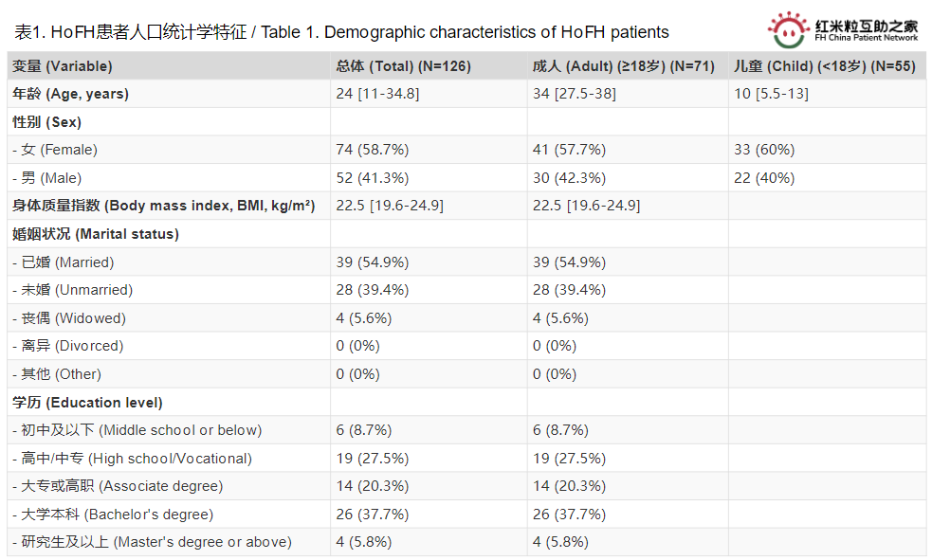Click the Master's degree or above row
The width and height of the screenshot is (932, 560).
[x=466, y=542]
